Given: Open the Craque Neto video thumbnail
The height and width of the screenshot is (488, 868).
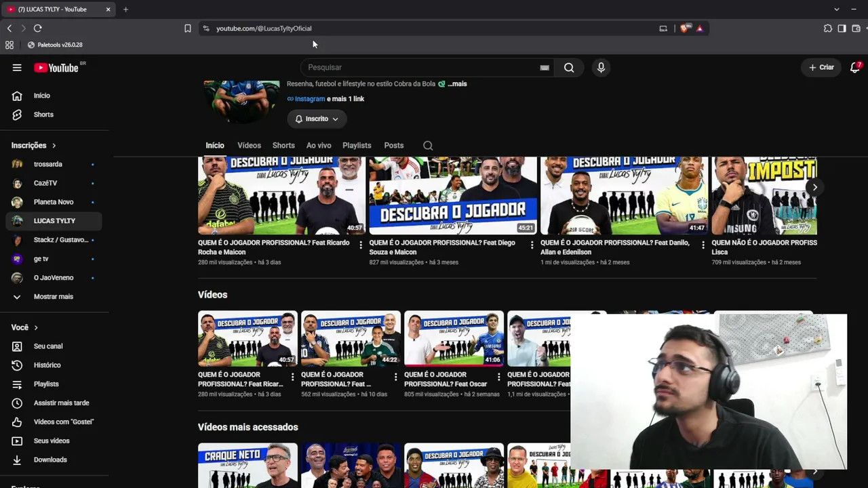Looking at the screenshot, I should [248, 465].
